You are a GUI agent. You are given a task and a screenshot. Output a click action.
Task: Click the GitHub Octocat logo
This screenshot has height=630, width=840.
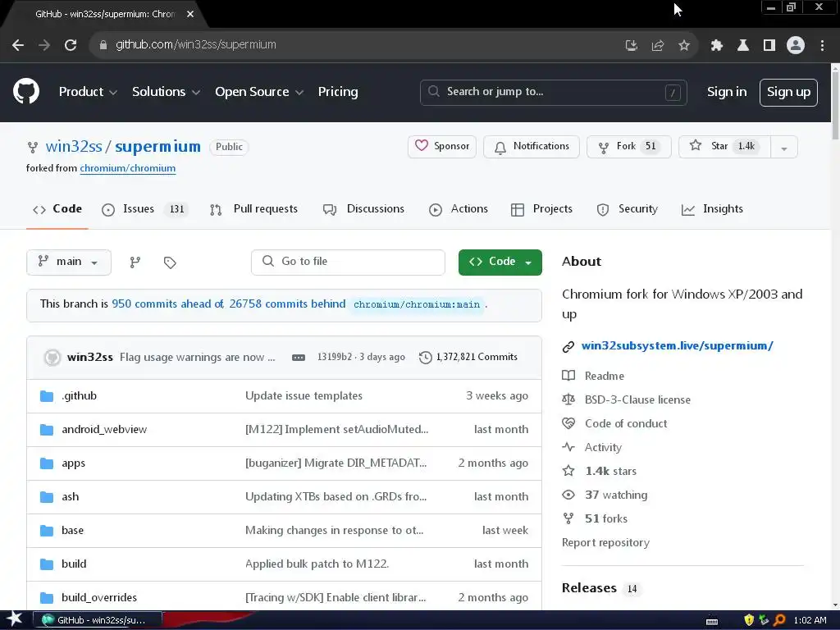click(x=26, y=92)
